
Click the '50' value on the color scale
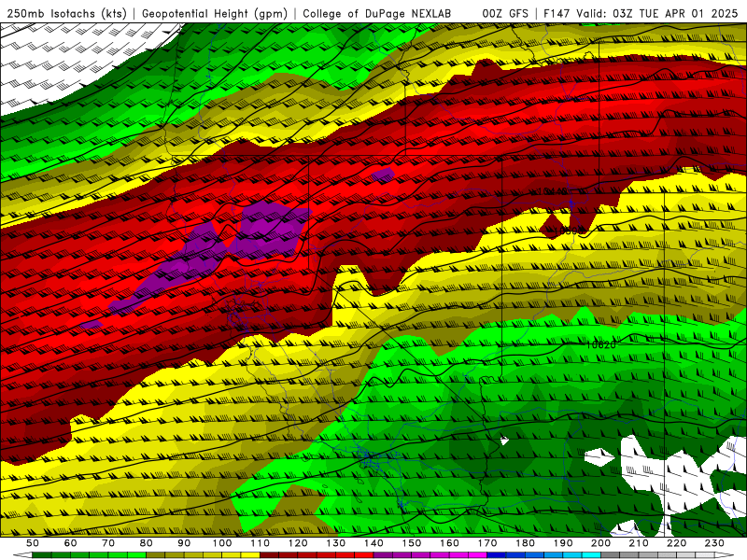click(x=33, y=543)
